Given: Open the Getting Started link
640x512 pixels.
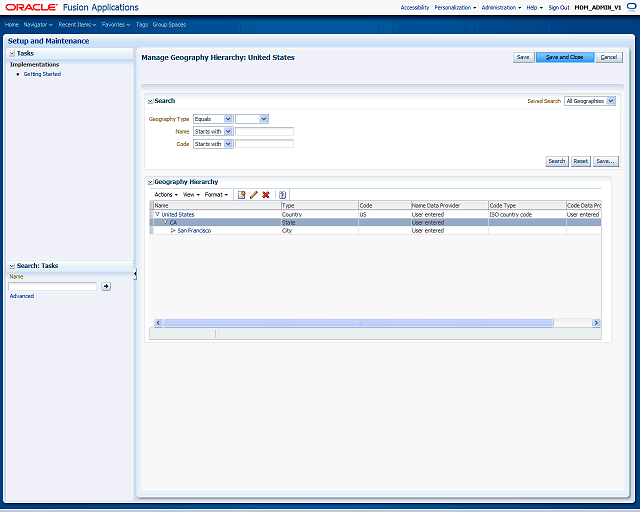Looking at the screenshot, I should click(x=42, y=74).
